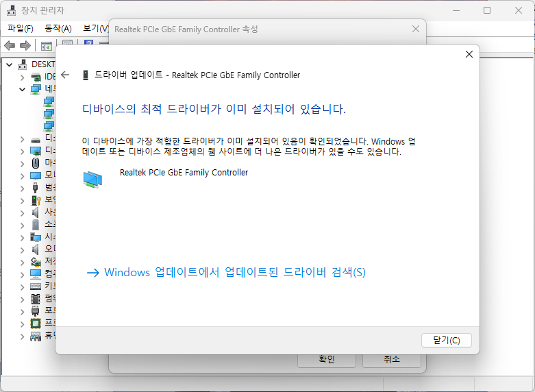Expand the display adapter tree row

pos(23,151)
